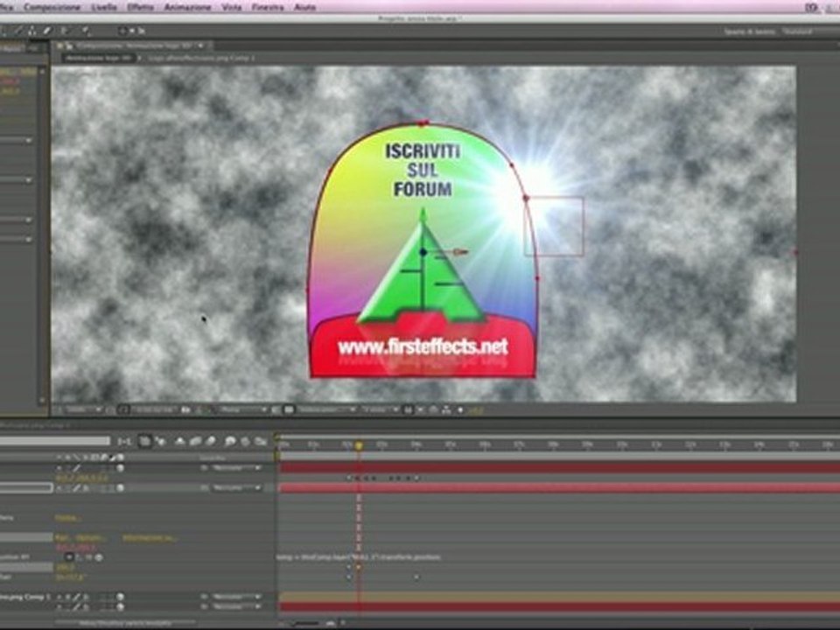Toggle 3D switch on bottom layer
Image resolution: width=840 pixels, height=630 pixels.
(x=121, y=606)
